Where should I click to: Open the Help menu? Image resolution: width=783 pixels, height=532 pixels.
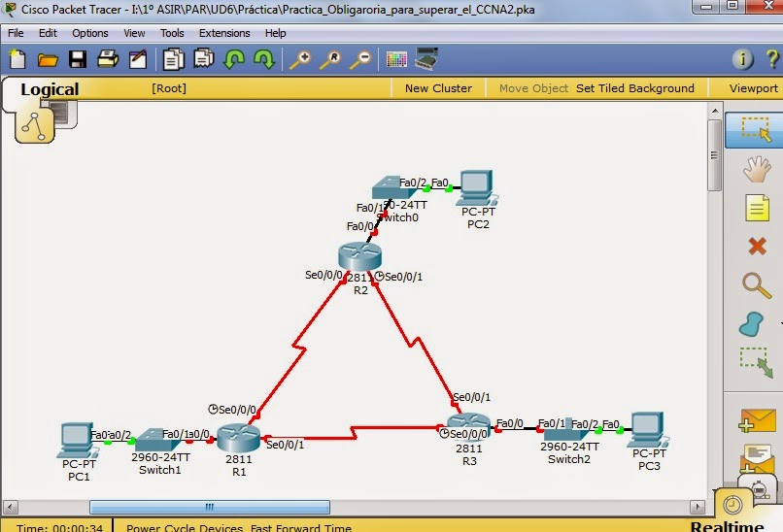click(275, 33)
